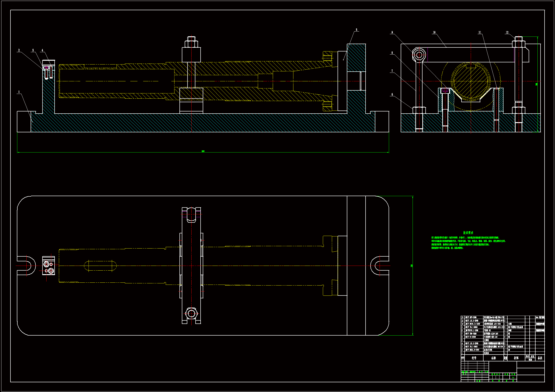The image size is (555, 392).
Task: Click part callout number 5
Action: [x=356, y=30]
